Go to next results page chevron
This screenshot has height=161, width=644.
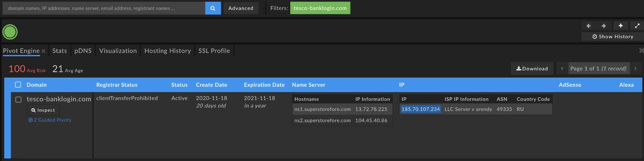635,68
